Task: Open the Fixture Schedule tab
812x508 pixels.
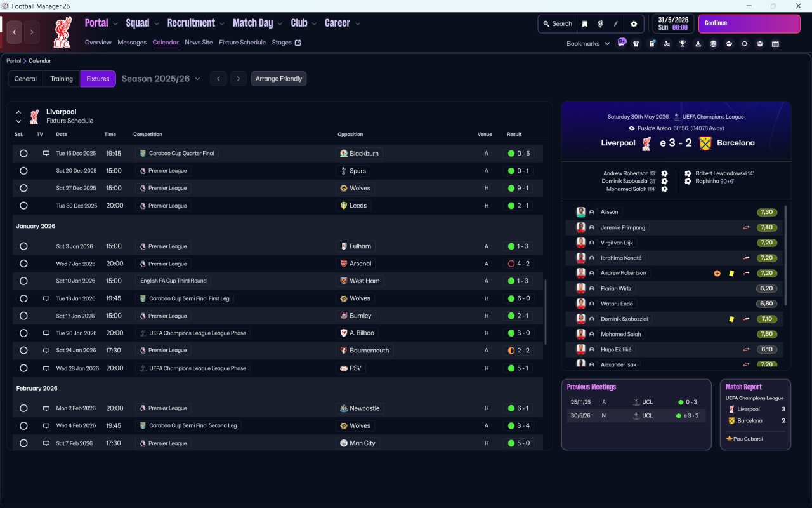Action: pyautogui.click(x=242, y=43)
